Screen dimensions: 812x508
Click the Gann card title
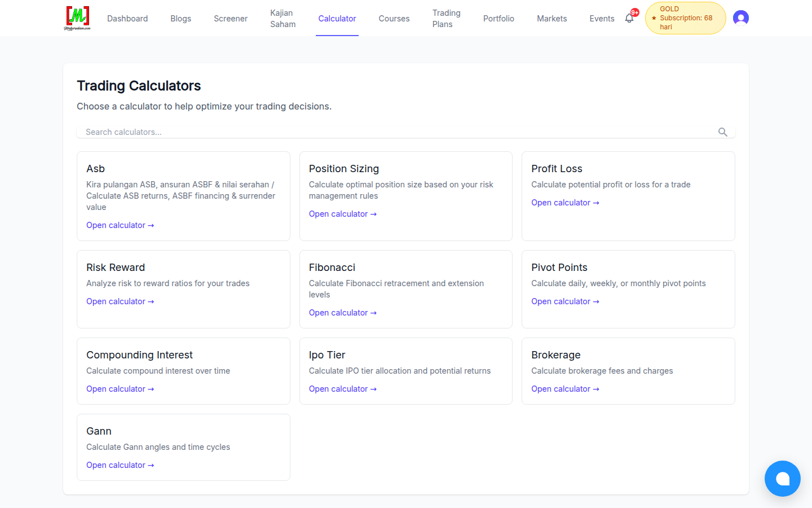[99, 431]
